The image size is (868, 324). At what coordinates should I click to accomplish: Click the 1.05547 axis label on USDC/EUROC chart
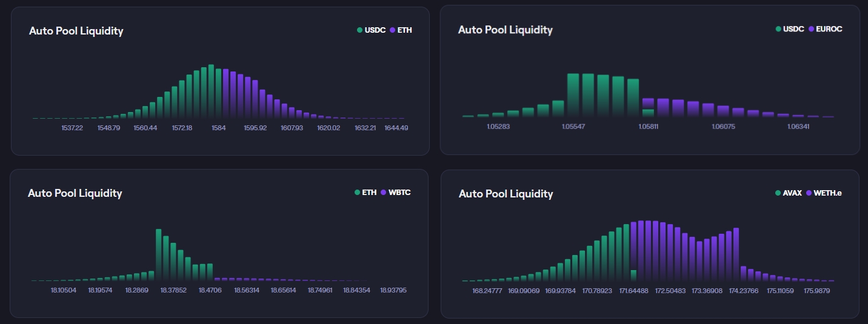pyautogui.click(x=573, y=127)
